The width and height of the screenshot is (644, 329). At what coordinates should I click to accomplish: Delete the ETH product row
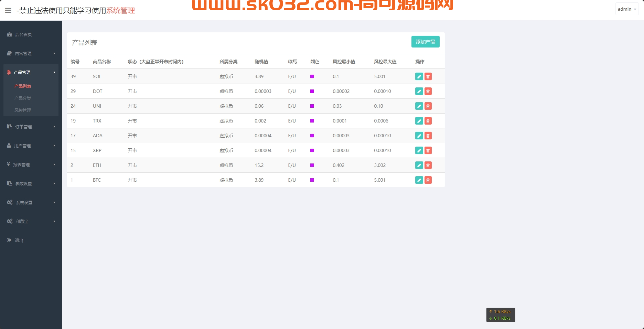tap(428, 165)
